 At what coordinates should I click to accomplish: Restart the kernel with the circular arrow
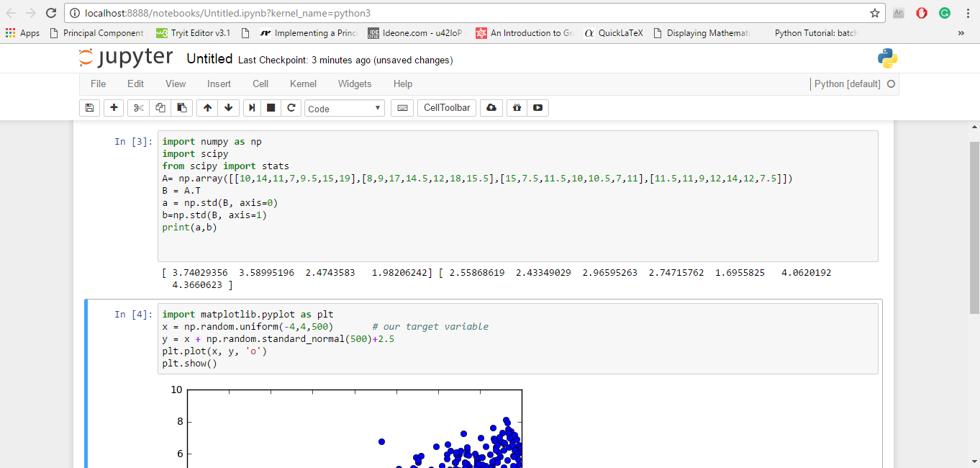point(291,108)
